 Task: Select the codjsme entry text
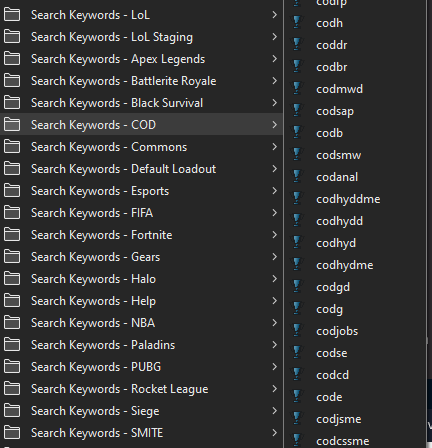coord(339,419)
